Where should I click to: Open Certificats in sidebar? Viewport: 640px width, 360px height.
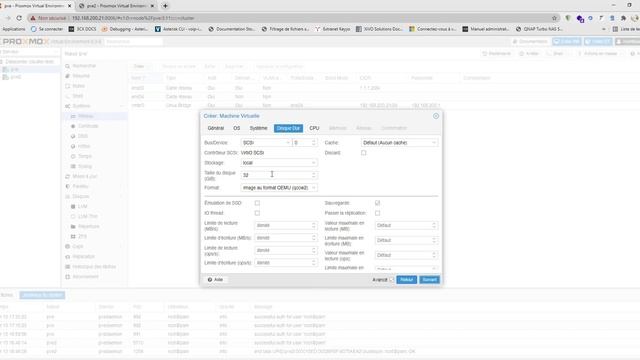pos(88,126)
